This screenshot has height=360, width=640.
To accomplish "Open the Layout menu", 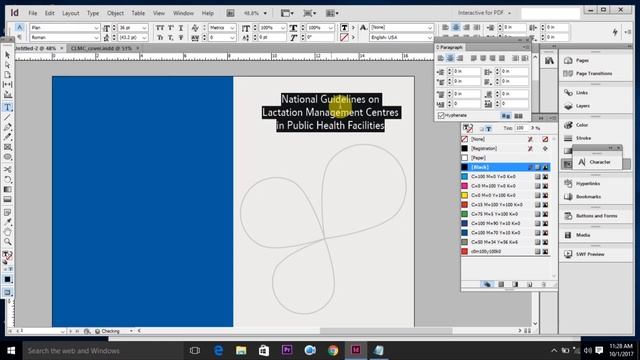I will (71, 13).
